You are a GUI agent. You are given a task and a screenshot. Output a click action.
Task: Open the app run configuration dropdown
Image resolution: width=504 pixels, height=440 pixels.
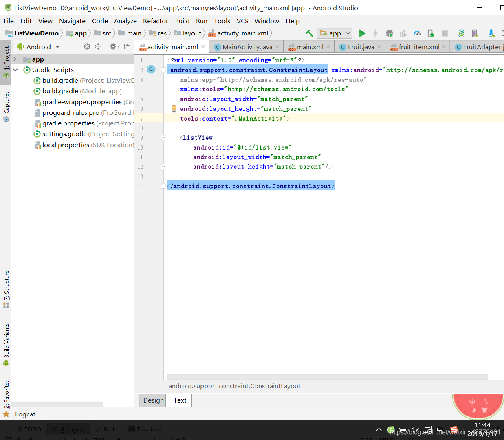click(335, 33)
